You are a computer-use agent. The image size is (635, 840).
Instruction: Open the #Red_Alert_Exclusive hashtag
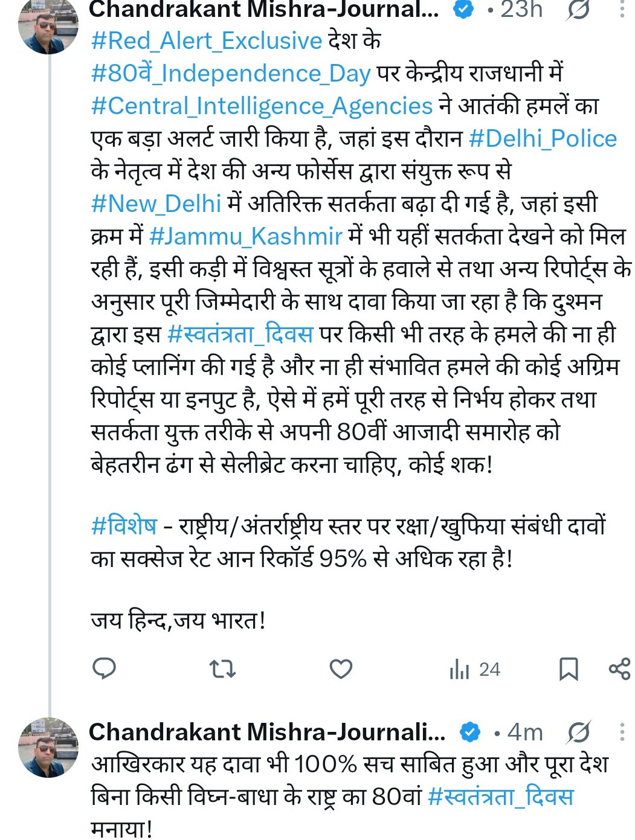point(206,41)
